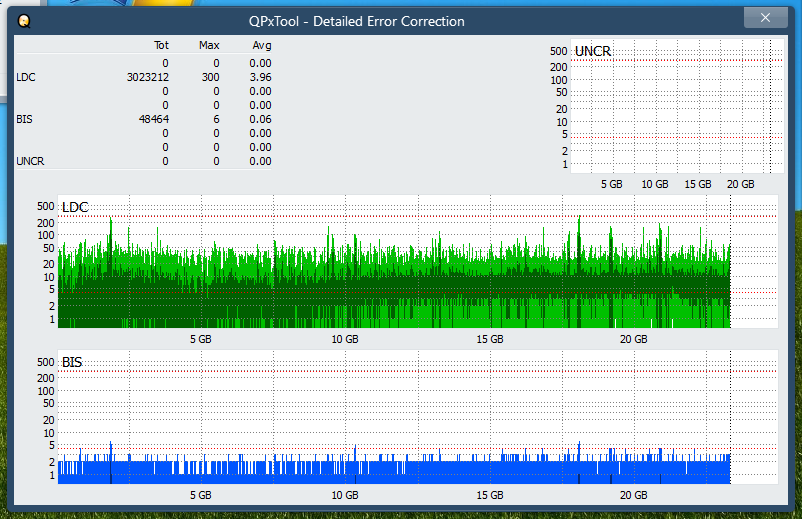This screenshot has height=519, width=802.
Task: Click the 20 GB axis label under UNCR graph
Action: (x=740, y=185)
